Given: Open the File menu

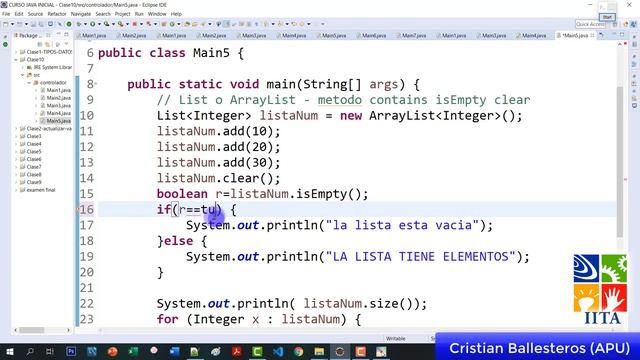Looking at the screenshot, I should point(6,14).
